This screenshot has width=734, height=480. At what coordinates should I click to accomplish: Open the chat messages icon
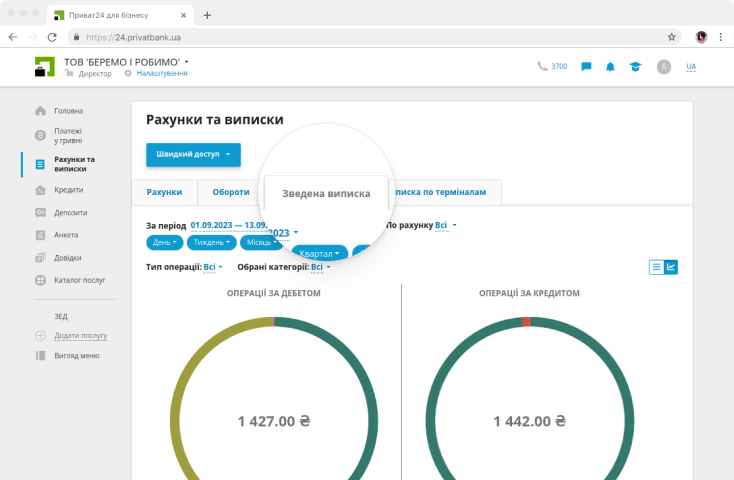587,67
